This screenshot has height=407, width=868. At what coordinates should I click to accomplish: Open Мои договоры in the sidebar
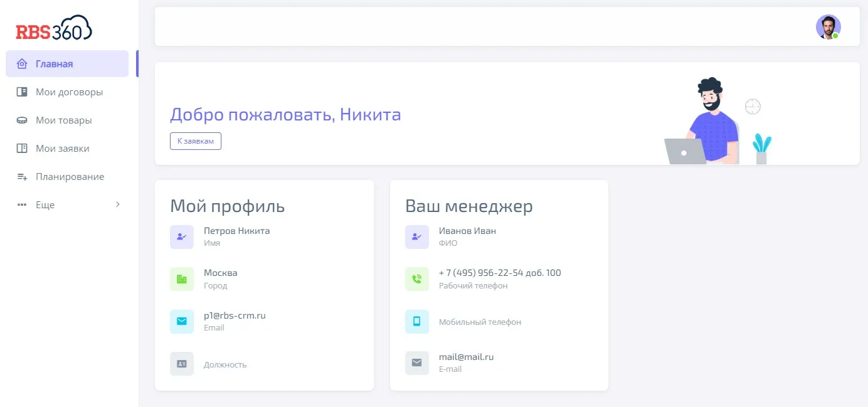coord(69,92)
